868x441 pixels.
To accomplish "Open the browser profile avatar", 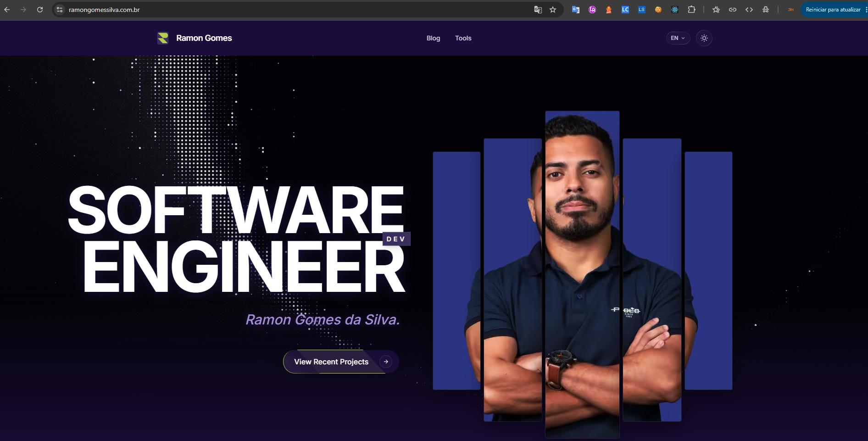I will click(791, 10).
